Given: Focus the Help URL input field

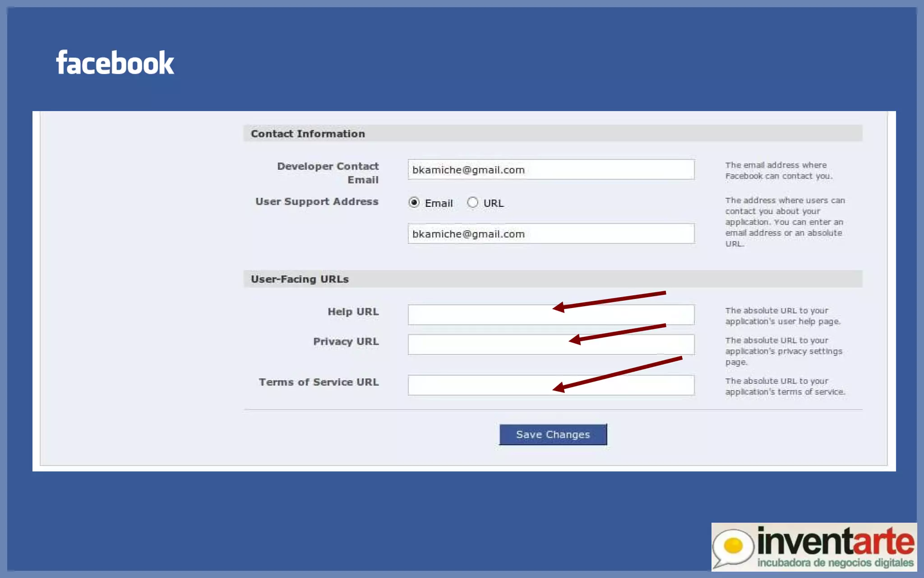Looking at the screenshot, I should [478, 315].
